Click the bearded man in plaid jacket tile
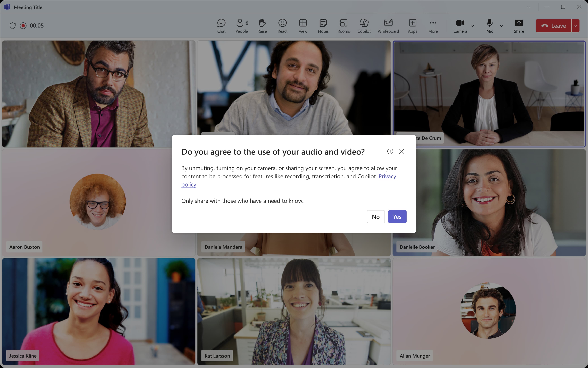 99,94
